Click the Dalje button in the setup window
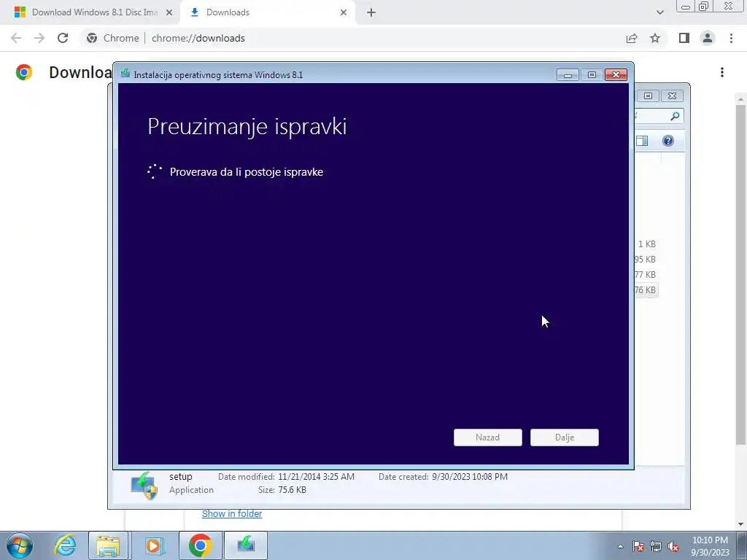747x560 pixels. click(x=564, y=437)
